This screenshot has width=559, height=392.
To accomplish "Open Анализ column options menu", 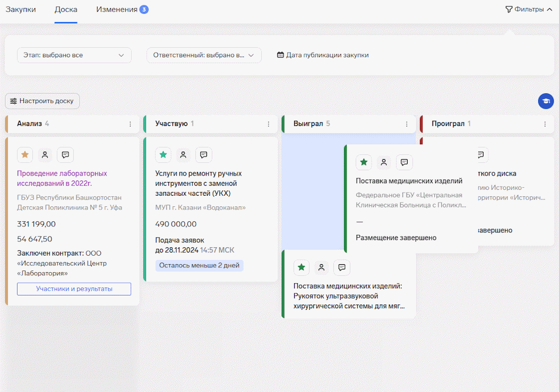I will [130, 124].
